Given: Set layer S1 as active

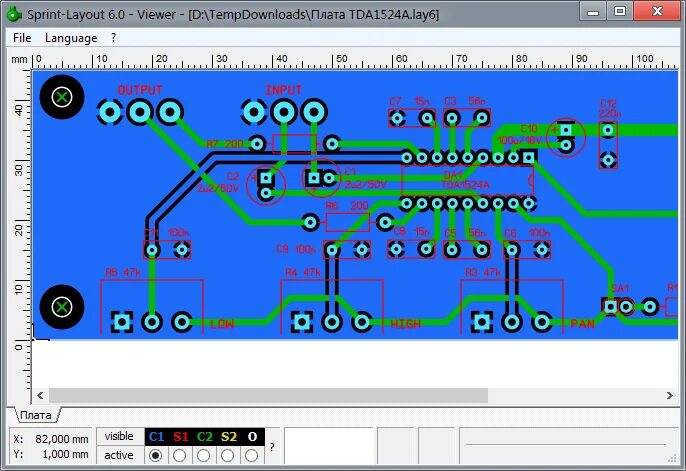Looking at the screenshot, I should coord(179,456).
